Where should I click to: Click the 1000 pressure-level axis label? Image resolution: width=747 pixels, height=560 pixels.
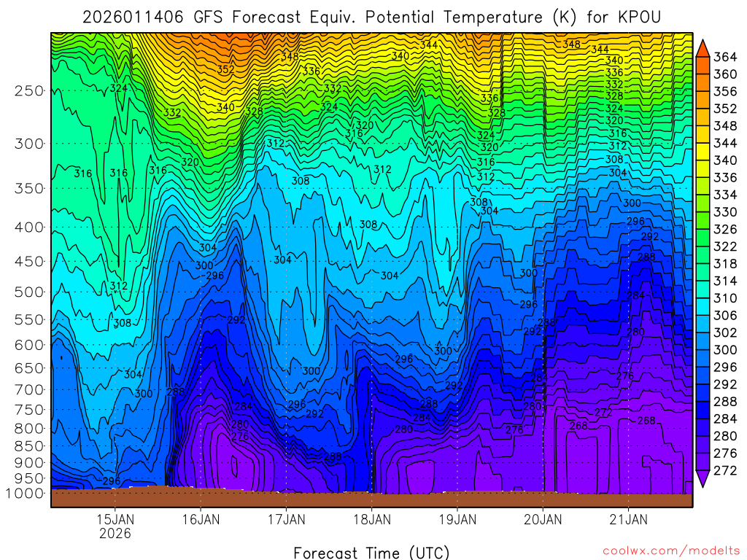[25, 494]
